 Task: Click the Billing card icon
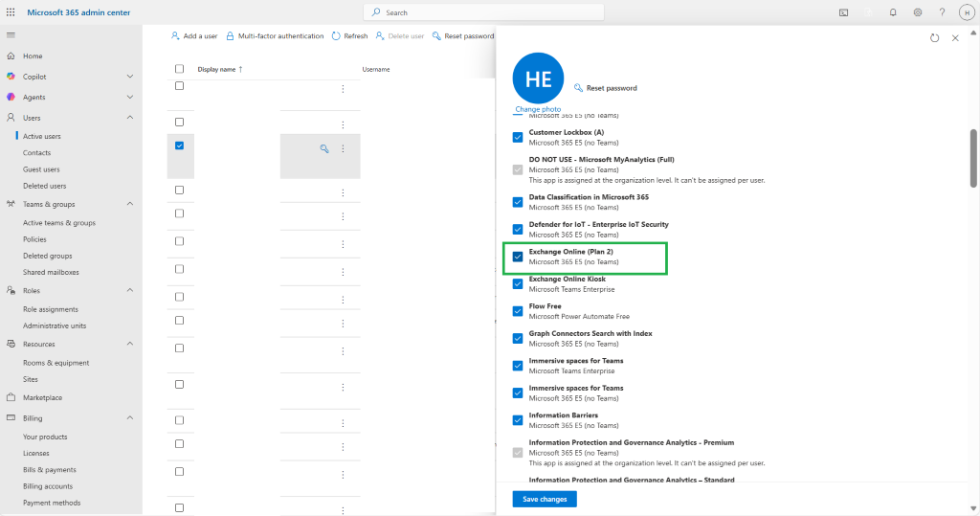[x=11, y=417]
